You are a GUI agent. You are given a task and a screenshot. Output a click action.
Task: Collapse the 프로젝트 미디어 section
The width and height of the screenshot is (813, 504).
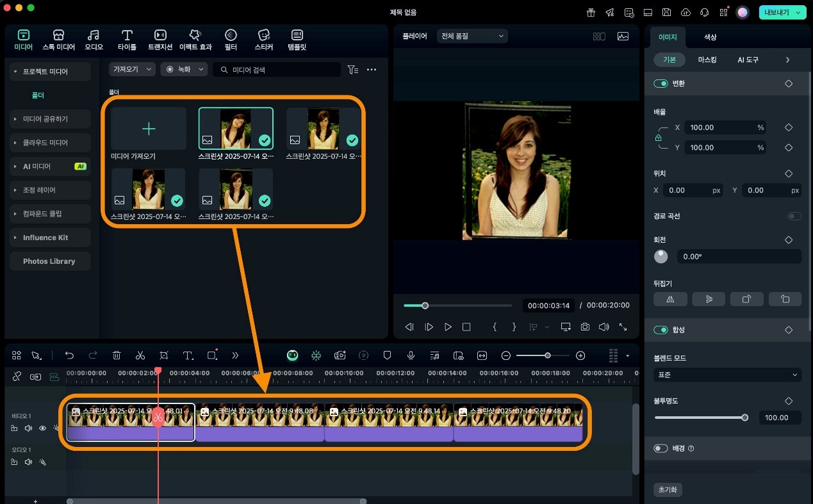[x=15, y=72]
